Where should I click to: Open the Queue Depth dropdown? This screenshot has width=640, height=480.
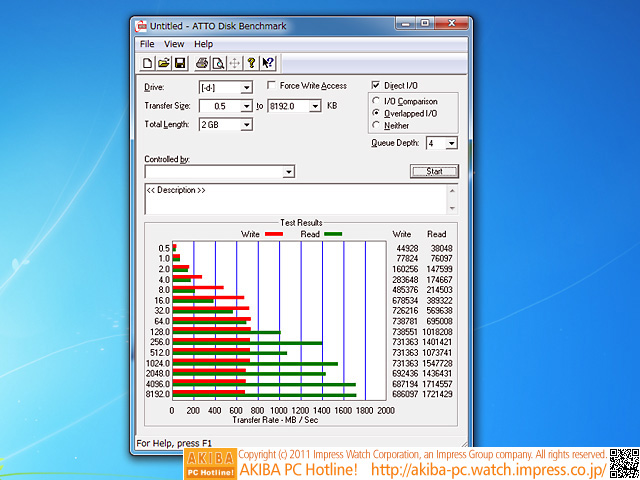coord(451,143)
